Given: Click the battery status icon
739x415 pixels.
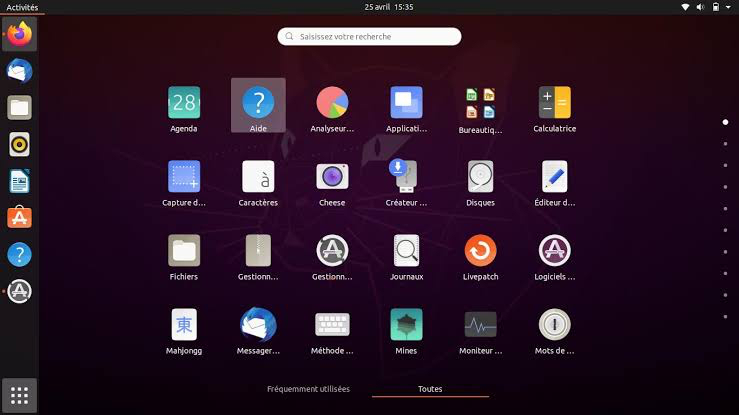Looking at the screenshot, I should click(x=716, y=7).
